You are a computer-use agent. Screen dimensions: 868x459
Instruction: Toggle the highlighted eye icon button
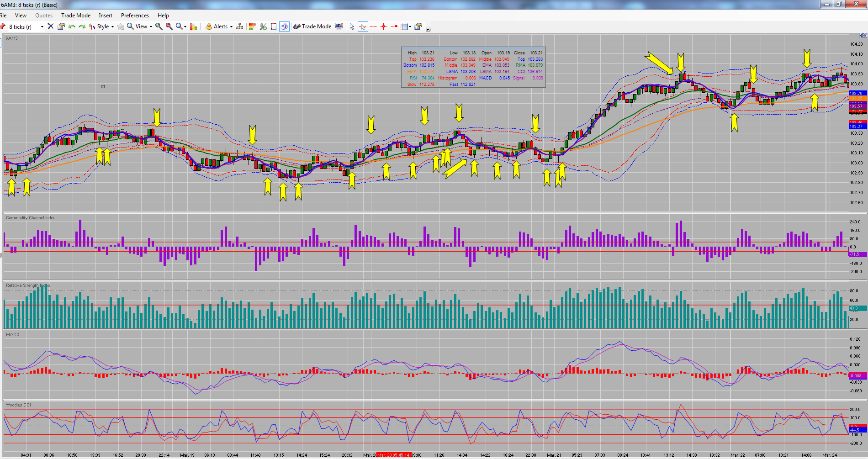(x=284, y=26)
